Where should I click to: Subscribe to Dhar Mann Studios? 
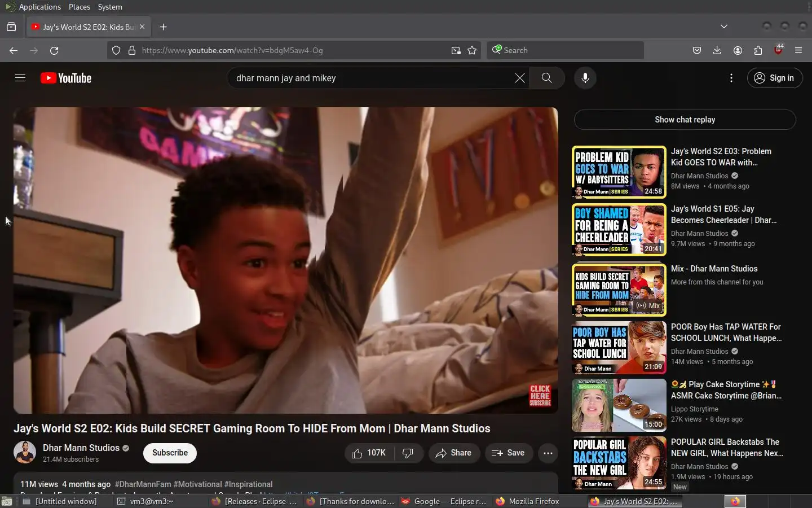tap(170, 453)
